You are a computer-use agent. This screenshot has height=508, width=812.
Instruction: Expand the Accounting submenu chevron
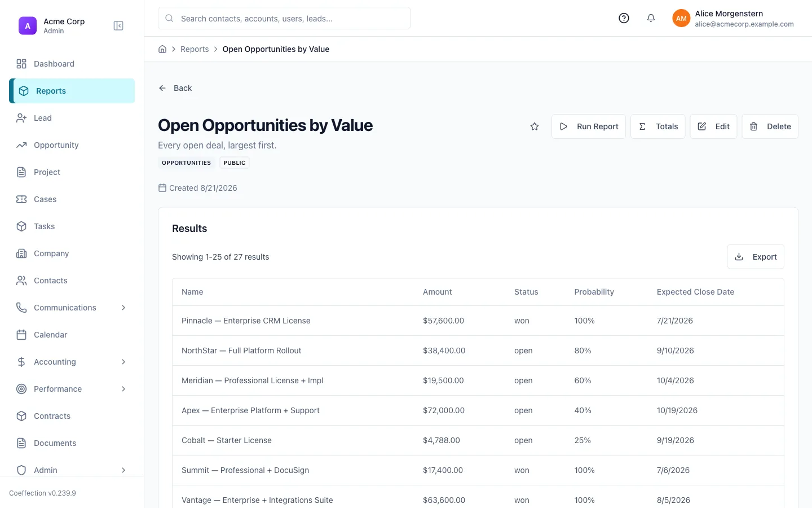click(x=123, y=362)
